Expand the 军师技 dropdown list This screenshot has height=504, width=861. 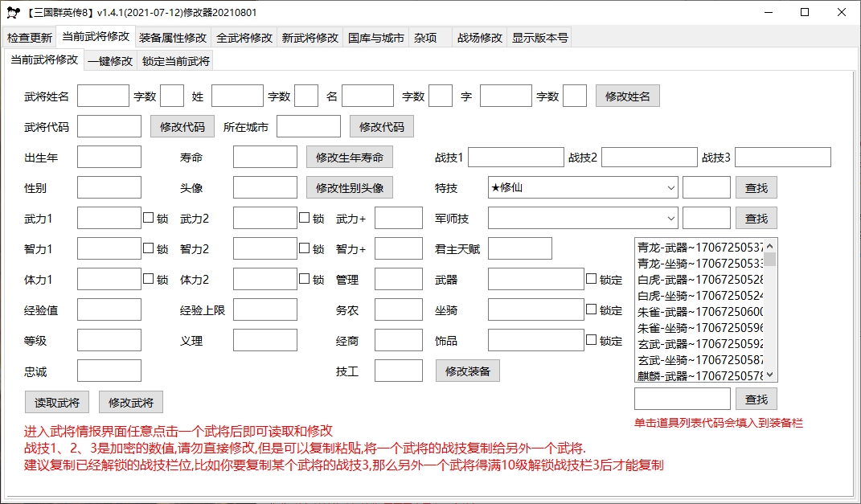pos(672,217)
